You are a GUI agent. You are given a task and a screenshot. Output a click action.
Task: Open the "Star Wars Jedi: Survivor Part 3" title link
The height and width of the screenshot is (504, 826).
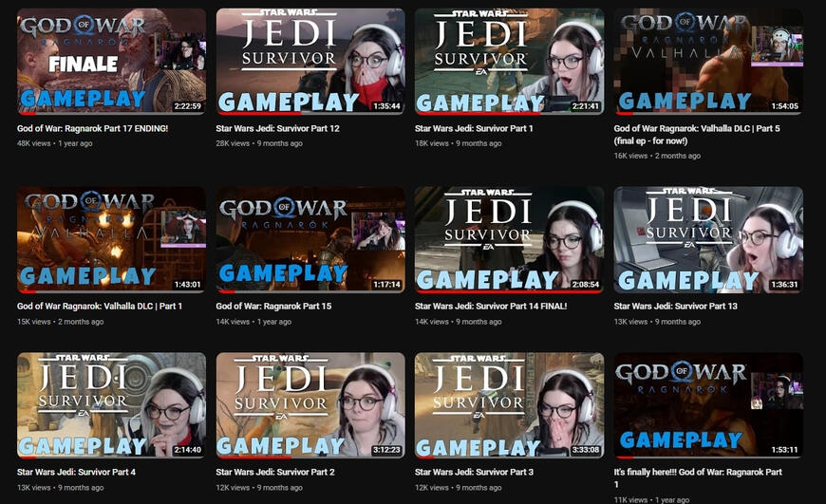click(474, 472)
